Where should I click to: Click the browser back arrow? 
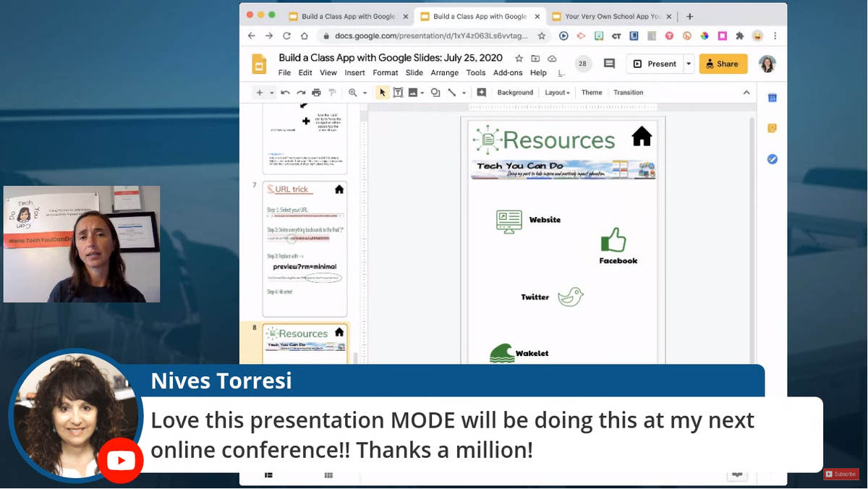pyautogui.click(x=252, y=35)
